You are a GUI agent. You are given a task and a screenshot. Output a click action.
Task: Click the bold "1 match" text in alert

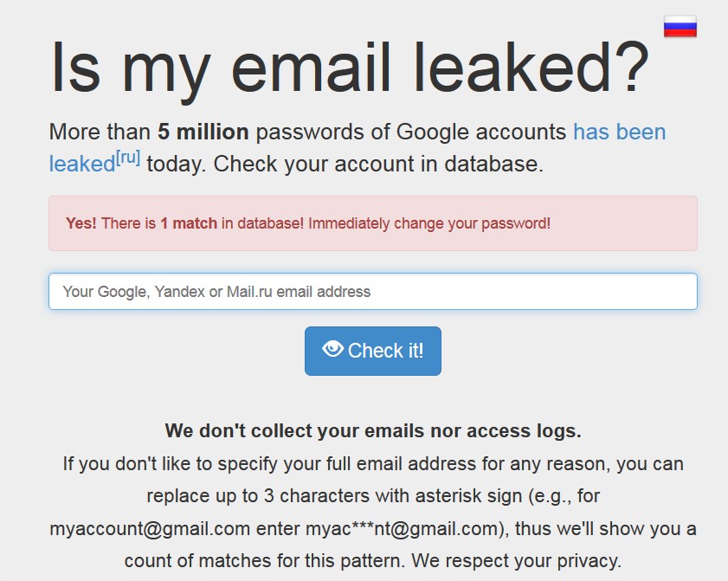point(189,223)
